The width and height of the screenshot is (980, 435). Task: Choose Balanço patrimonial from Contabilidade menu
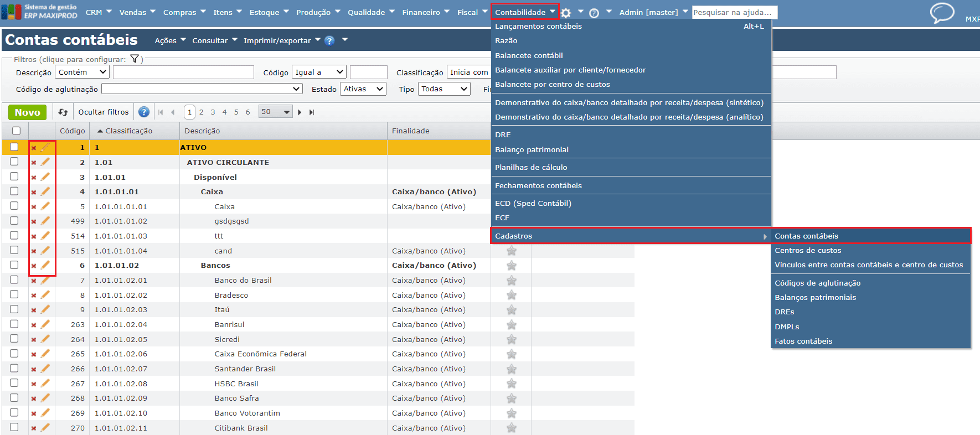click(x=532, y=150)
